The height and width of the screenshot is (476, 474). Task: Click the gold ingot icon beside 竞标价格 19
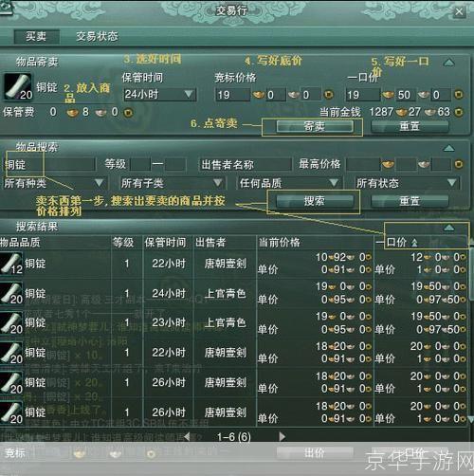259,95
